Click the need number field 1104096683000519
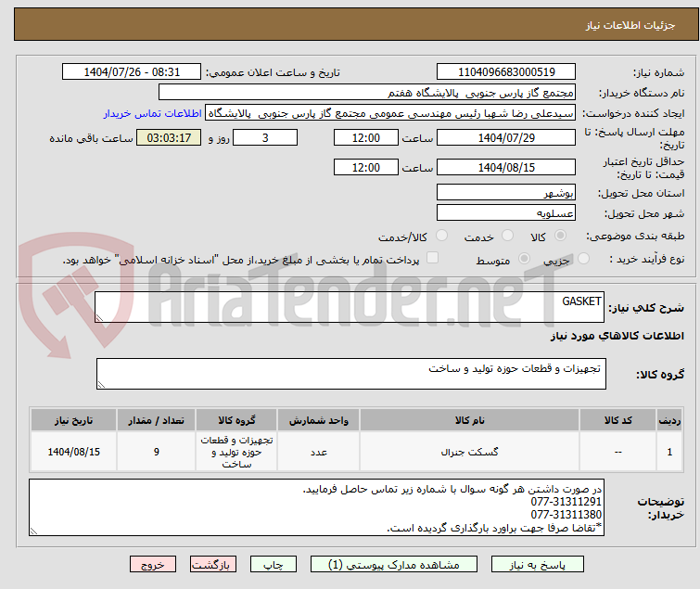Screen dimensions: 700x589 506,72
